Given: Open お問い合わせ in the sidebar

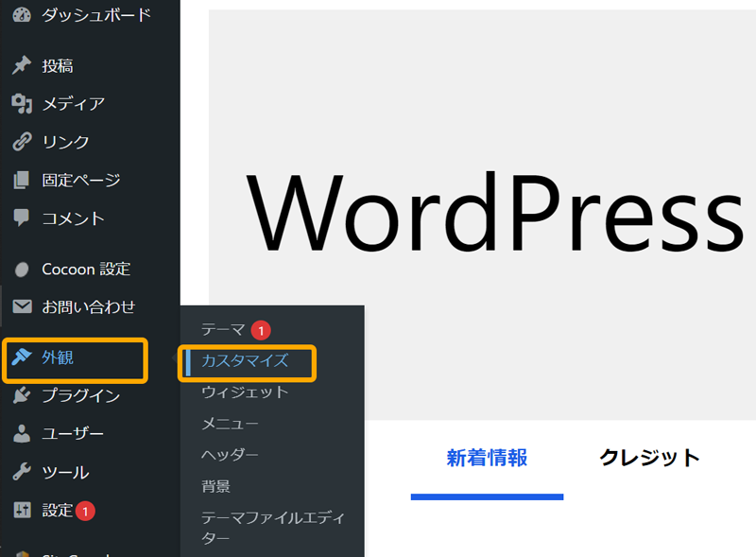Looking at the screenshot, I should click(x=89, y=307).
